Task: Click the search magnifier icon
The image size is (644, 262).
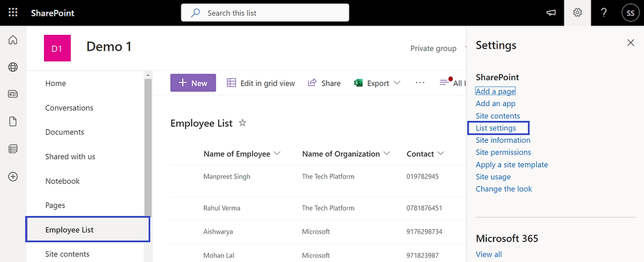Action: (x=196, y=13)
